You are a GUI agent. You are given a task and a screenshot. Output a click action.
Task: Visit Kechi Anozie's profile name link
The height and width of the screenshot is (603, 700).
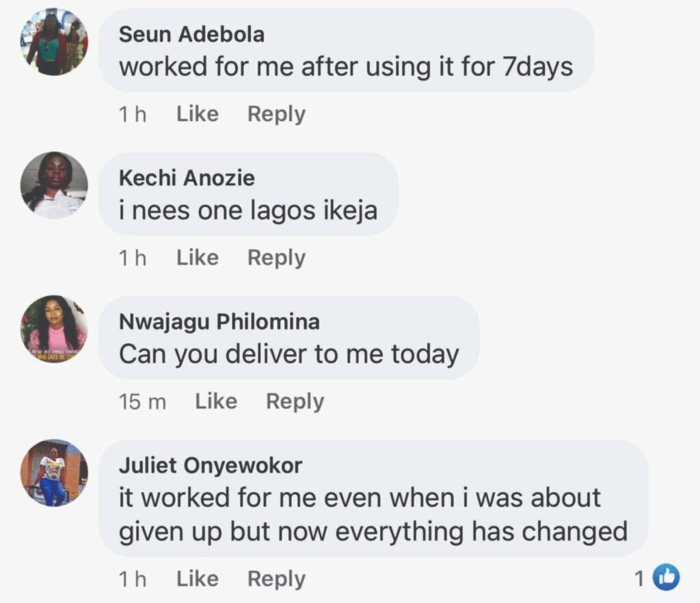tap(187, 178)
